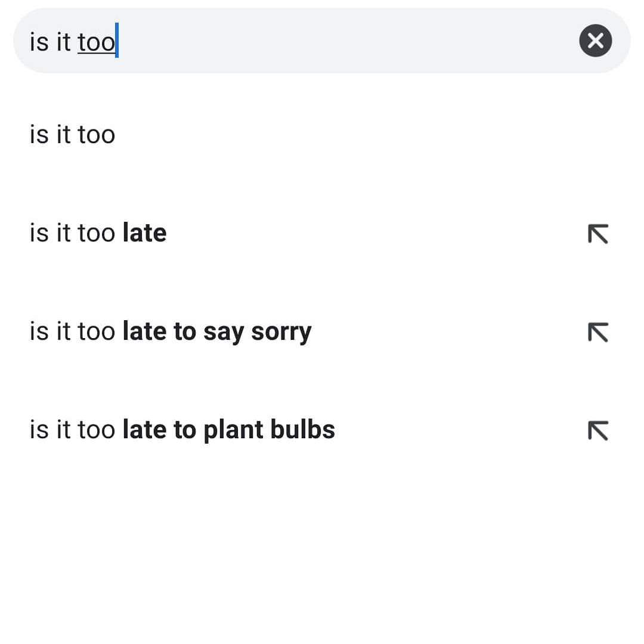Tap the fill arrow for "late to say sorry"
644x644 pixels.
[597, 332]
